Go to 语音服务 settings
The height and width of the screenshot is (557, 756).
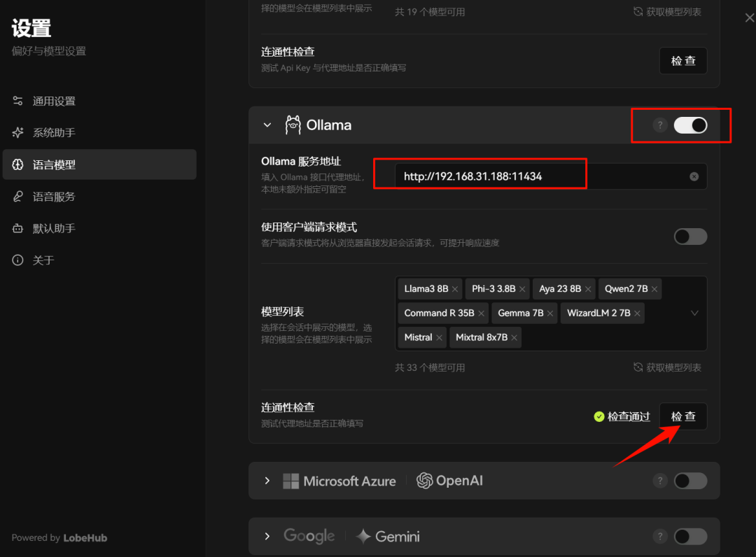pos(99,197)
